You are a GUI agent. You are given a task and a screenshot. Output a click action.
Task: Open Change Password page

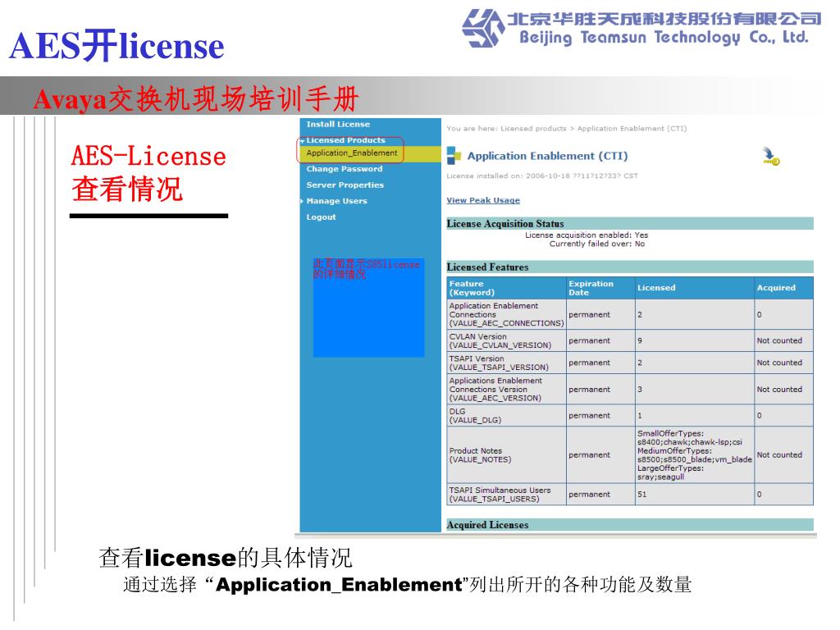coord(345,169)
